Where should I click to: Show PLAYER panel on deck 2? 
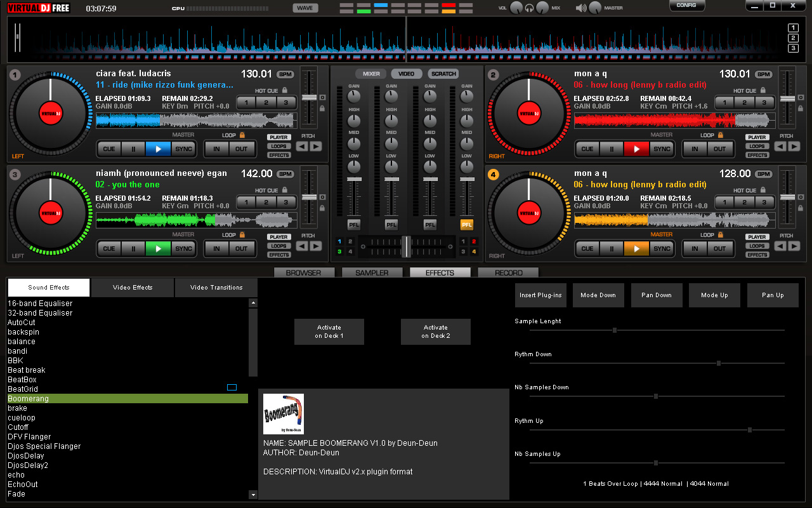click(x=757, y=137)
